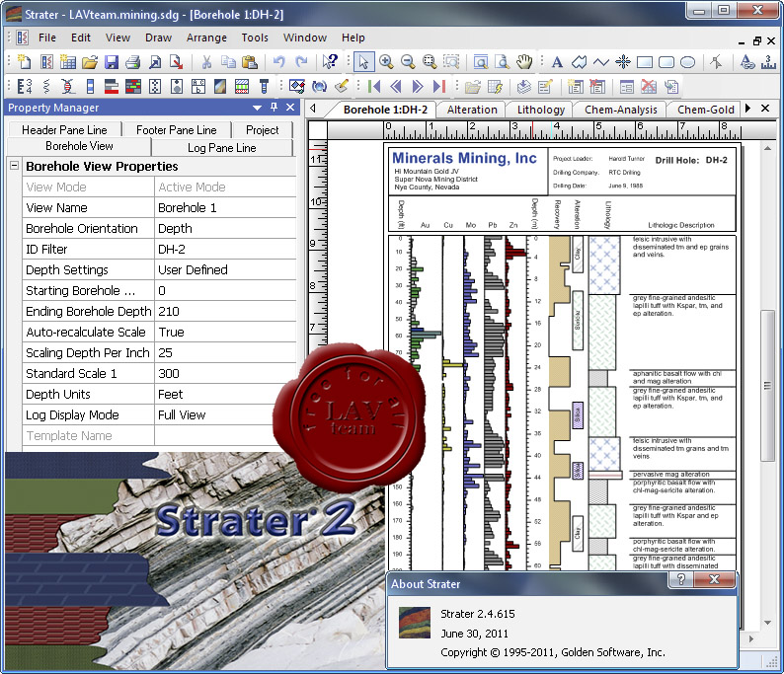Image resolution: width=784 pixels, height=674 pixels.
Task: Click the New Table icon
Action: (x=67, y=62)
